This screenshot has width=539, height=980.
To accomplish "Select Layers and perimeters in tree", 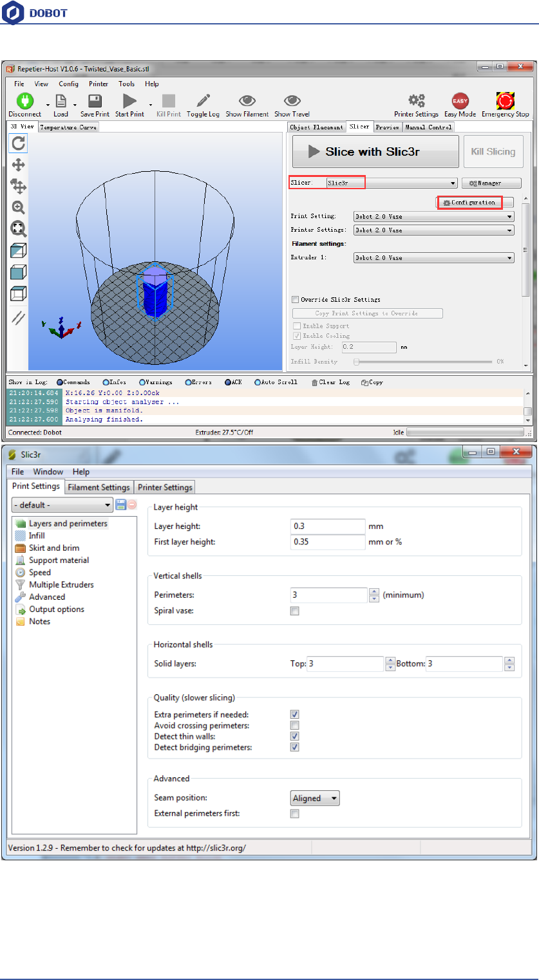I will tap(68, 524).
